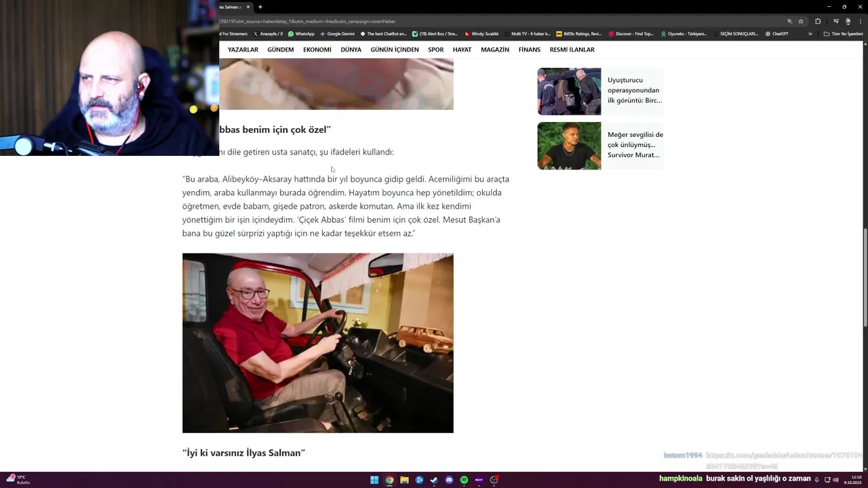
Task: Click heading "İyi ki varsınız İlyas Salman"
Action: tap(243, 453)
